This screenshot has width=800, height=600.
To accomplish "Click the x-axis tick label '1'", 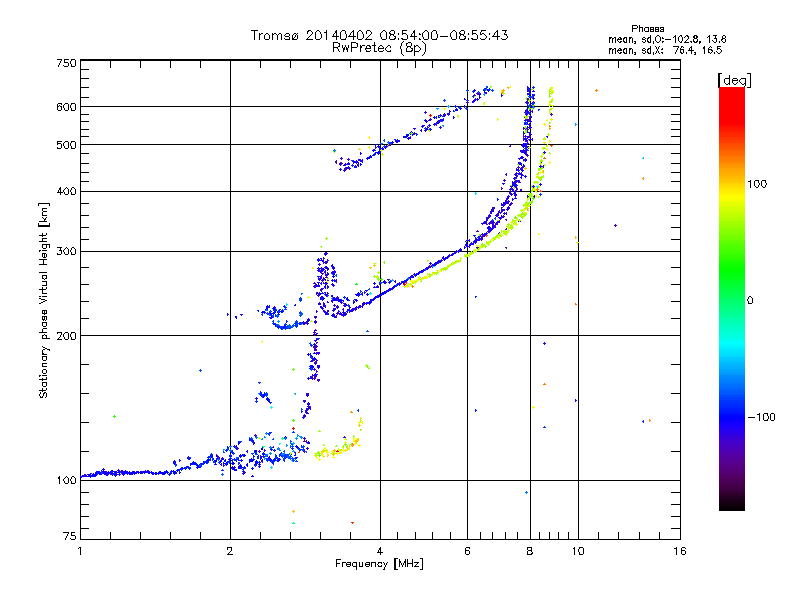I will (80, 551).
